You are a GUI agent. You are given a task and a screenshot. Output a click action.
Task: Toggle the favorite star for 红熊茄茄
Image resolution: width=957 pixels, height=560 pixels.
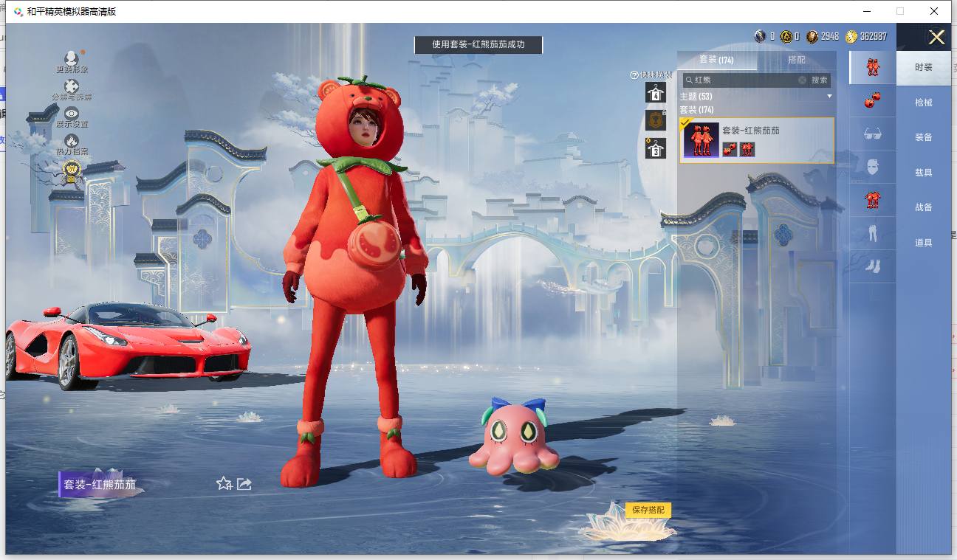(224, 483)
